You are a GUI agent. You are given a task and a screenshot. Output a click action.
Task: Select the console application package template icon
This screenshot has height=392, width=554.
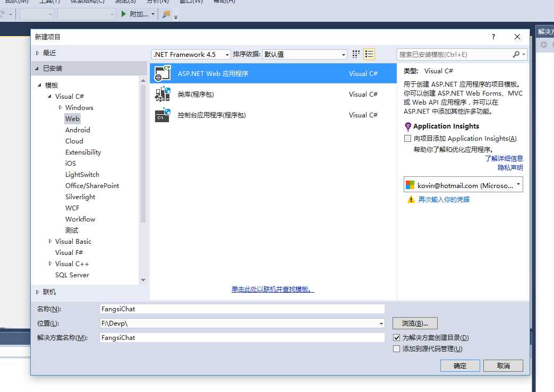point(163,115)
